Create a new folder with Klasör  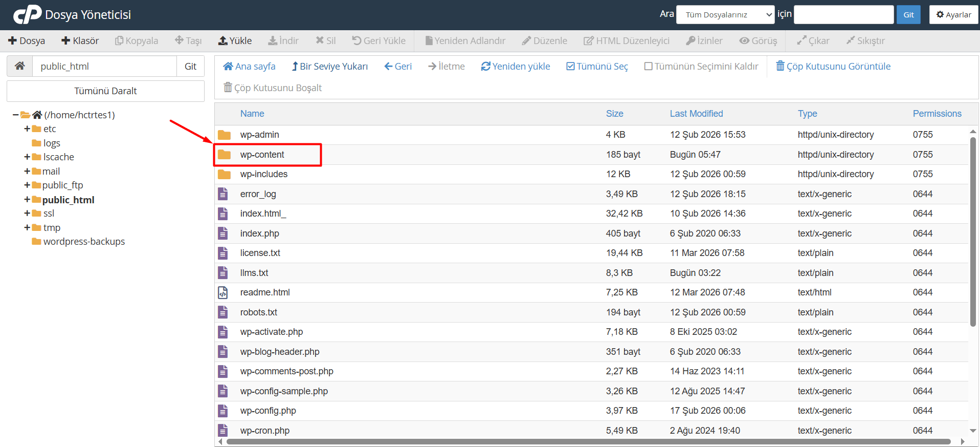click(80, 40)
